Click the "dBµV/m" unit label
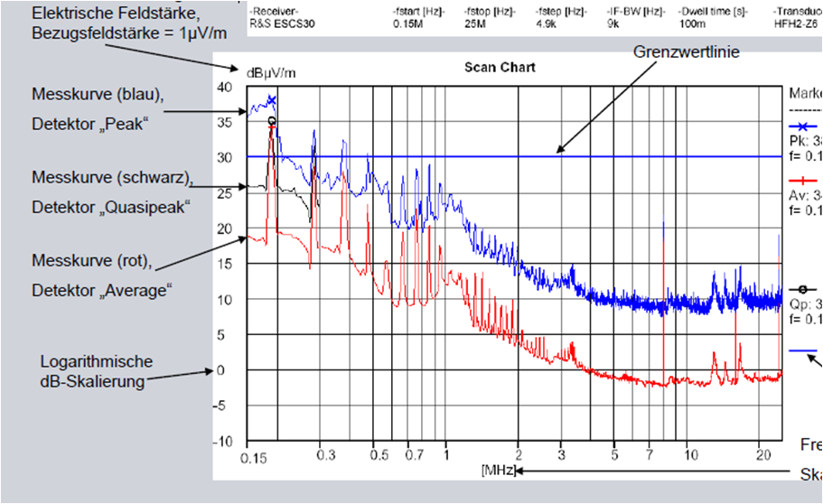 point(271,73)
